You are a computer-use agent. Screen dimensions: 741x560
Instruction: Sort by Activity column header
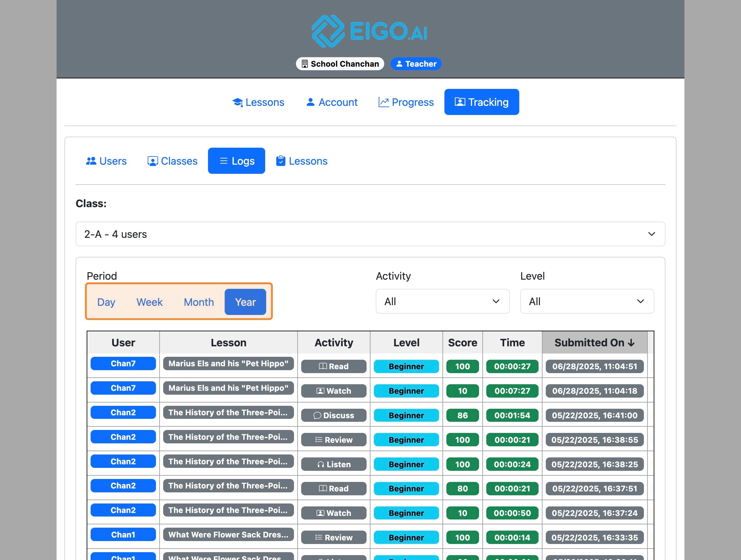click(334, 343)
